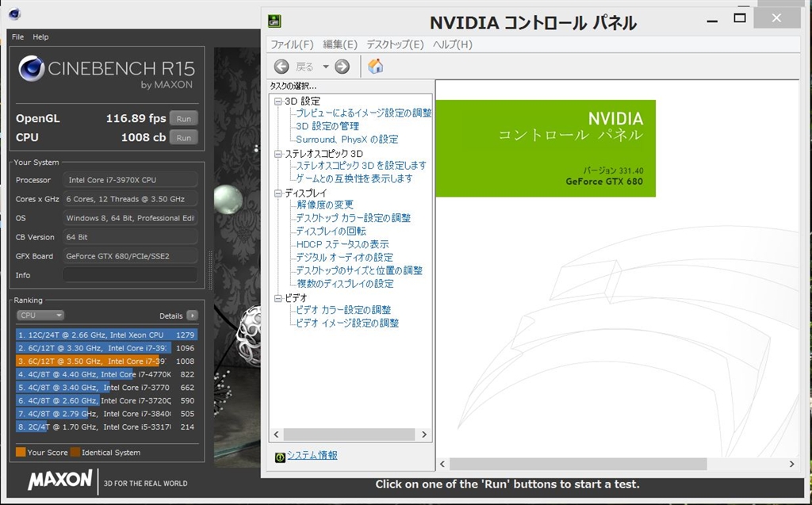Select ranking row 8 i5-3317 214

[107, 427]
